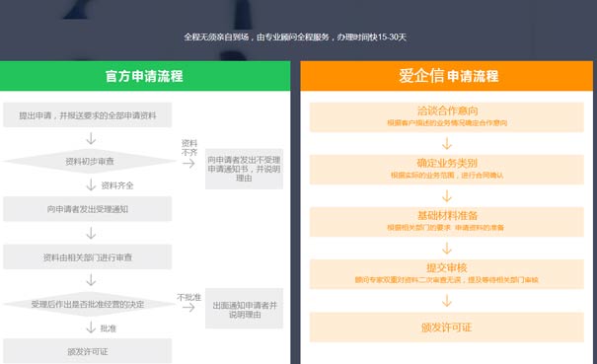Click the 资料初步审查 diamond step
The width and height of the screenshot is (597, 364).
(x=90, y=161)
